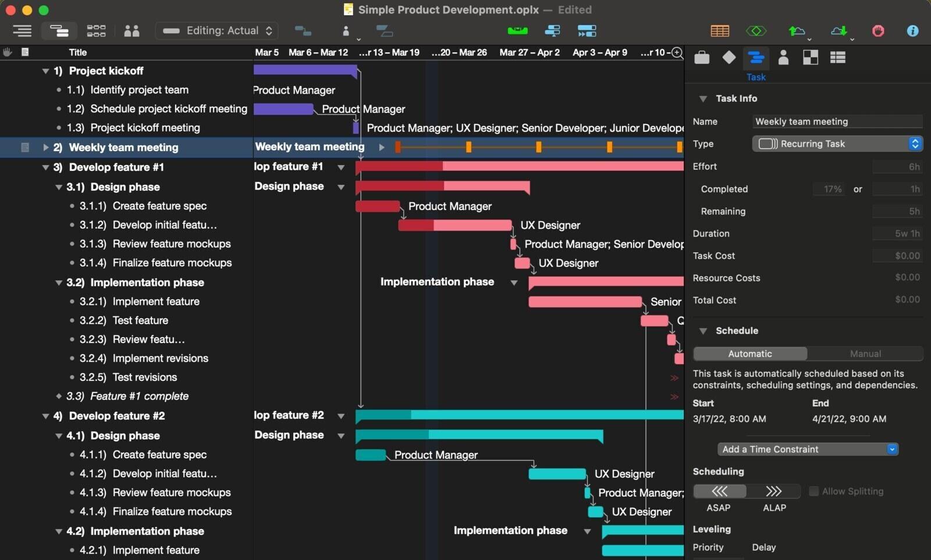Expand Weekly team meeting triangle in Gantt
Viewport: 931px width, 560px height.
pos(382,147)
